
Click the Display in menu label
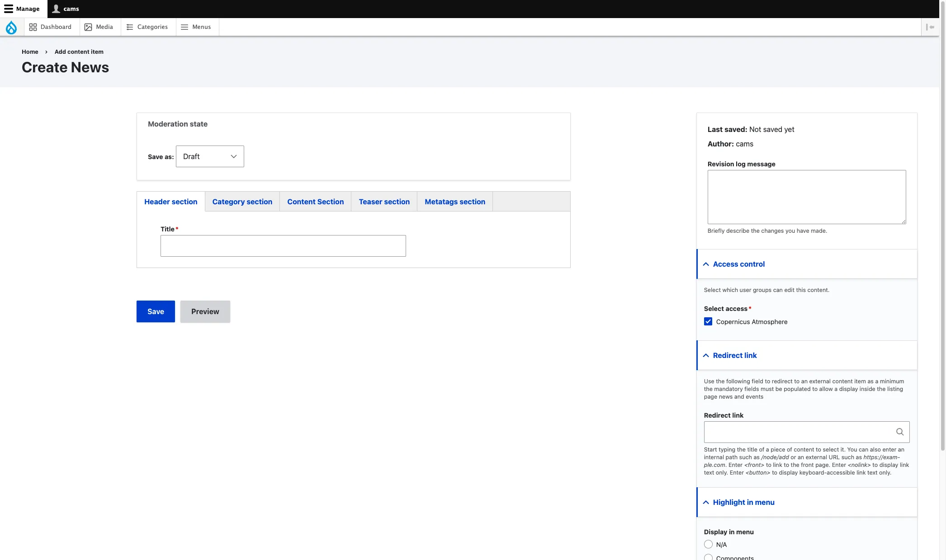729,532
